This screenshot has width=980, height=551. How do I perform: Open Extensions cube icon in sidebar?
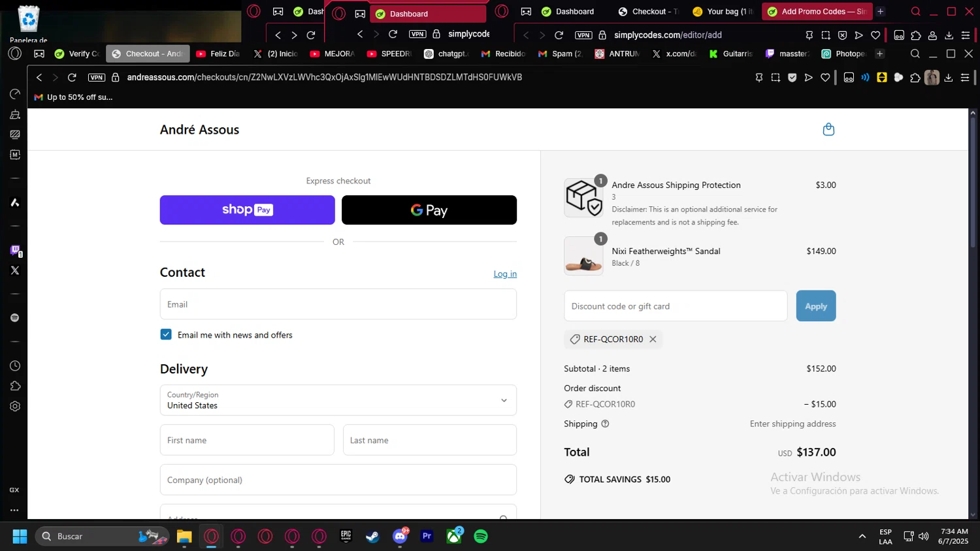click(15, 386)
